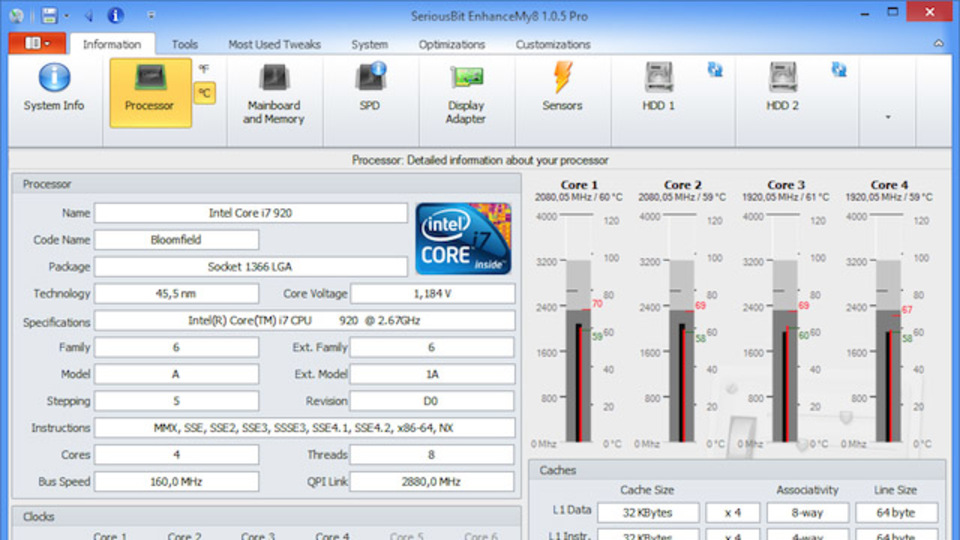Click the back arrow in the quick access toolbar
This screenshot has height=540, width=960.
[89, 16]
